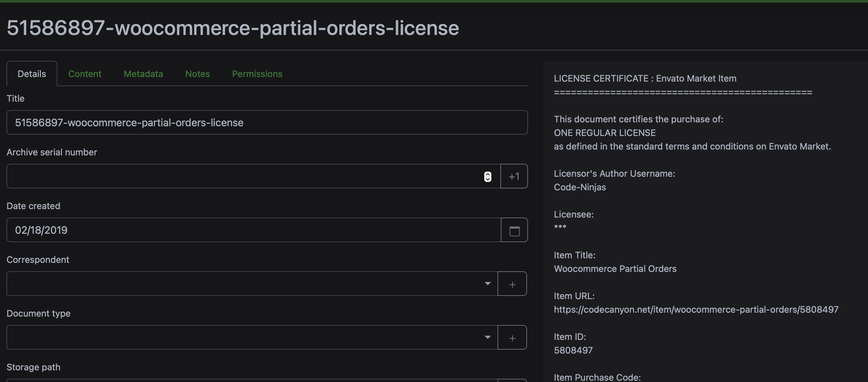Open the Document type dropdown arrow

click(x=487, y=337)
